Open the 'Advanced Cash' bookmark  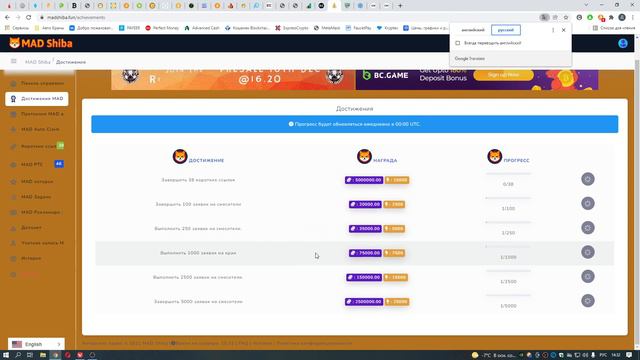pos(202,28)
